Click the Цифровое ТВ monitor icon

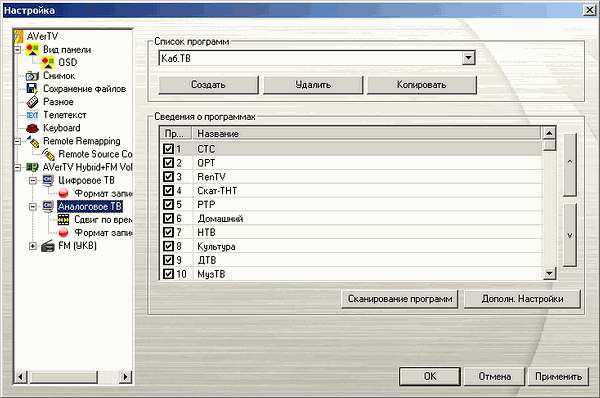pyautogui.click(x=48, y=180)
